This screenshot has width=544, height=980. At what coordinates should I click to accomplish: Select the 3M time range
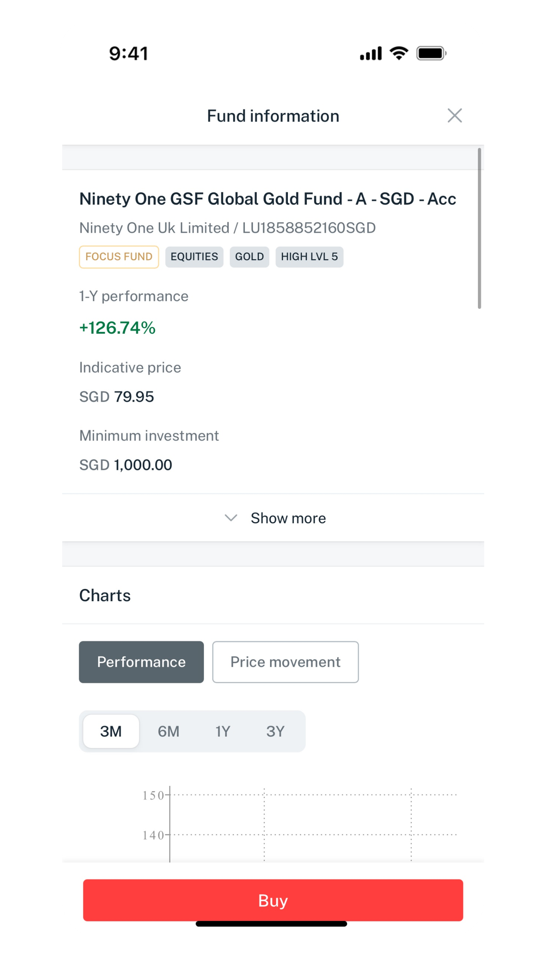coord(111,731)
